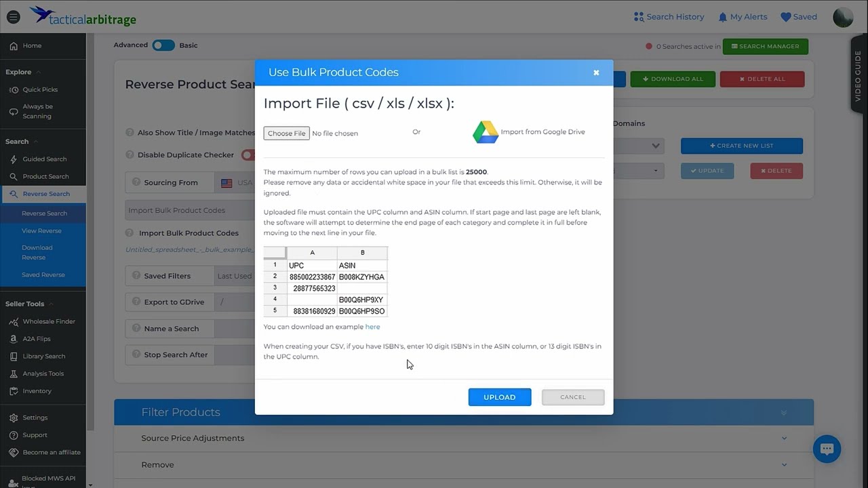
Task: Click help icon beside Sourcing From
Action: (136, 182)
